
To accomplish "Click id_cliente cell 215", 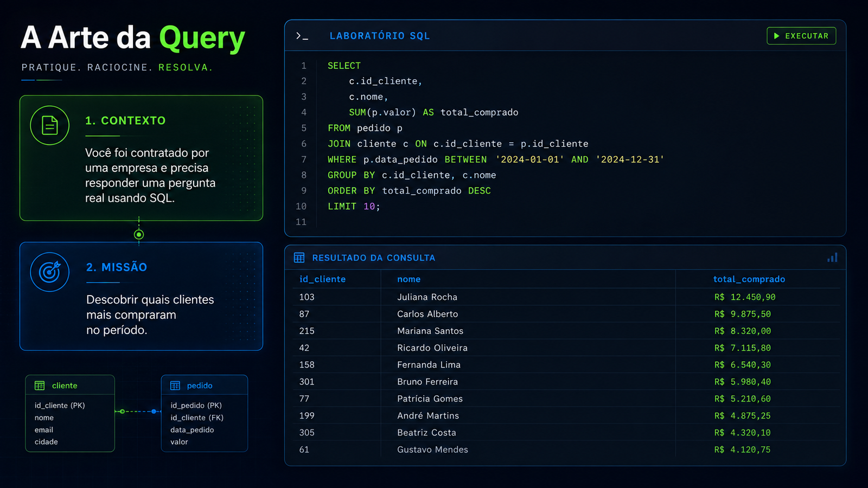I will point(307,331).
